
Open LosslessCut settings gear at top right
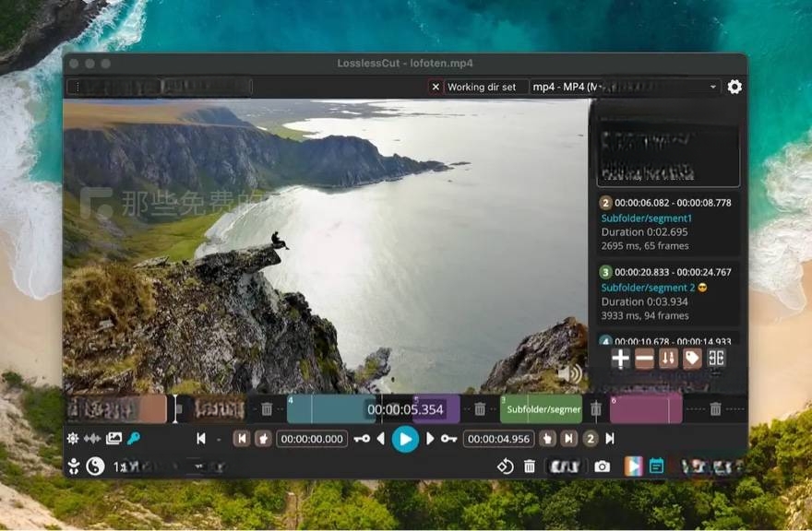pos(734,87)
